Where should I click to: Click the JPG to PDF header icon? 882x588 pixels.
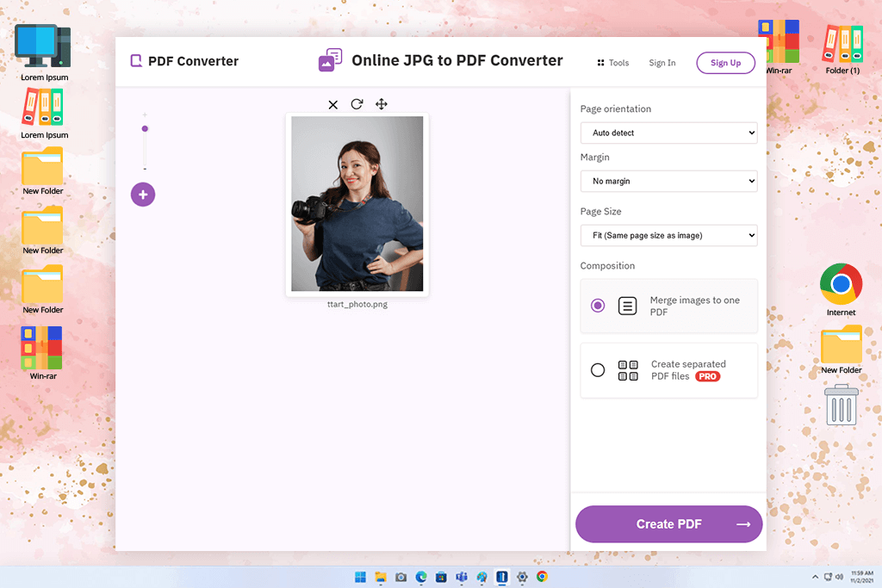pos(330,60)
